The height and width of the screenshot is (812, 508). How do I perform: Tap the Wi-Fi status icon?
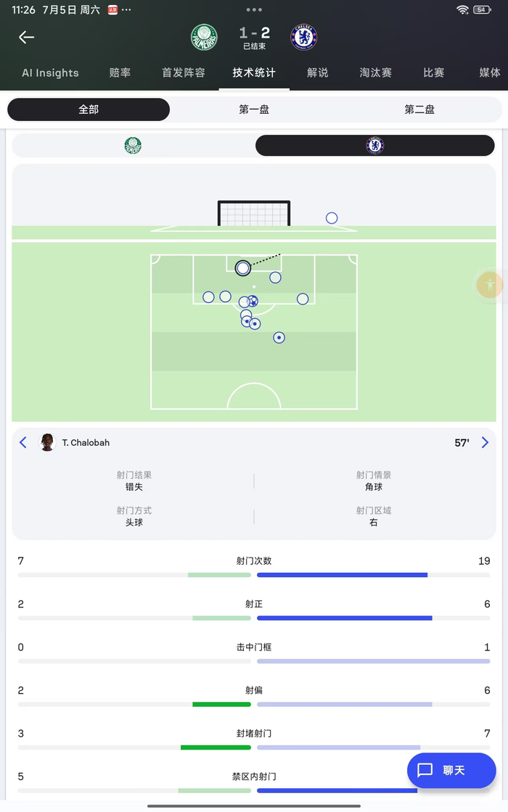pos(462,10)
